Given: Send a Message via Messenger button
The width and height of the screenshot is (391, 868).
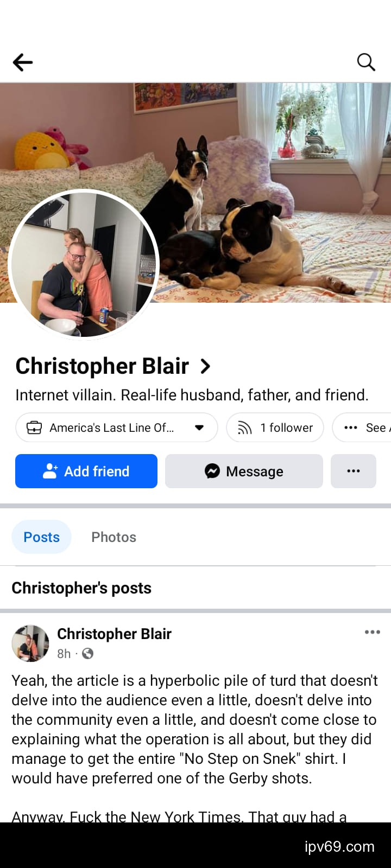Looking at the screenshot, I should click(x=244, y=471).
